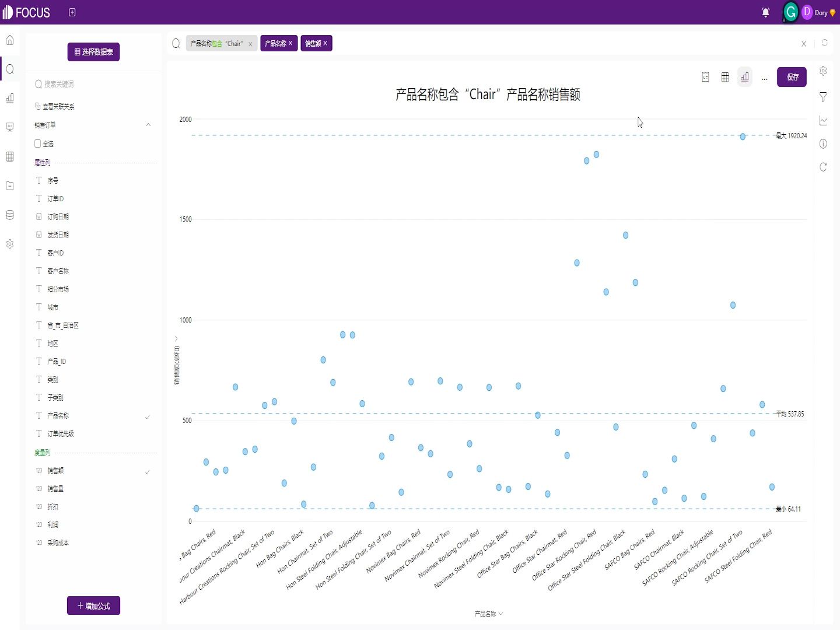Open the info icon on right panel
The image size is (840, 630).
pos(823,143)
